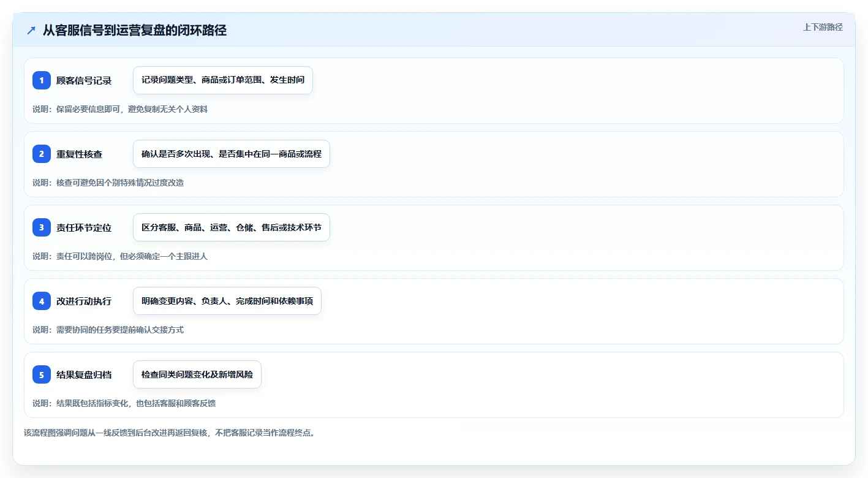Screen dimensions: 868x478
Task: Click the title 从客服信号到运营复盘的闭环路径
Action: point(135,30)
